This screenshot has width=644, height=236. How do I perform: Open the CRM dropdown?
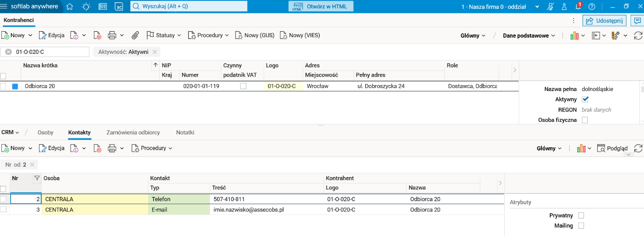[10, 132]
